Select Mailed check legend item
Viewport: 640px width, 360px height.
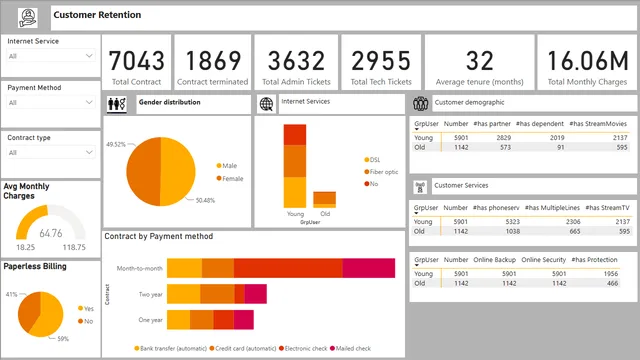(x=350, y=349)
